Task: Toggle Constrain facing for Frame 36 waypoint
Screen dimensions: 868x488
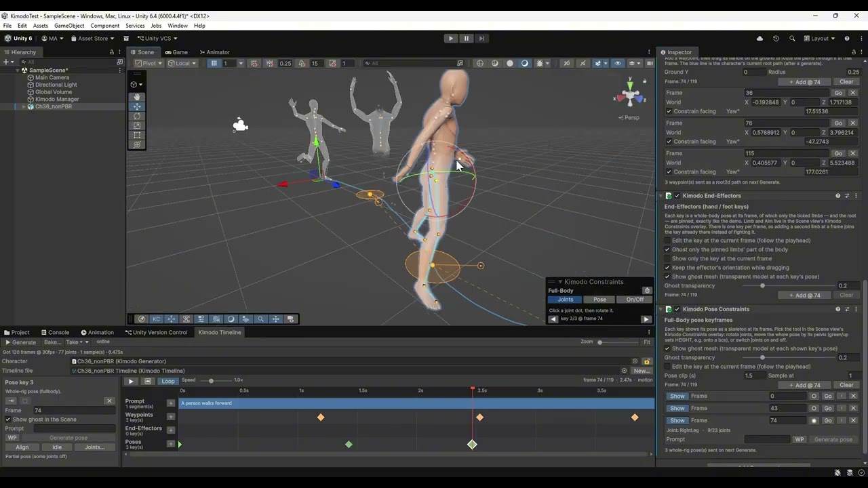Action: (x=669, y=111)
